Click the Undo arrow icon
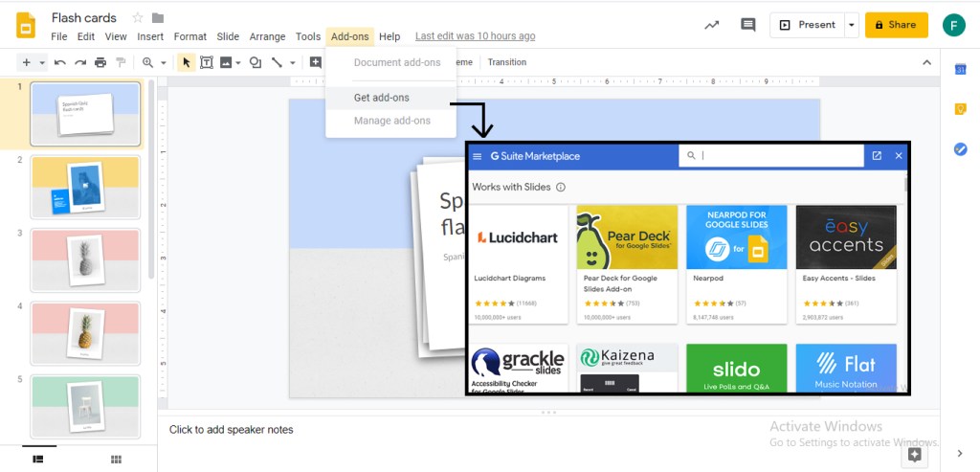Screen dimensions: 980x472 pos(60,62)
